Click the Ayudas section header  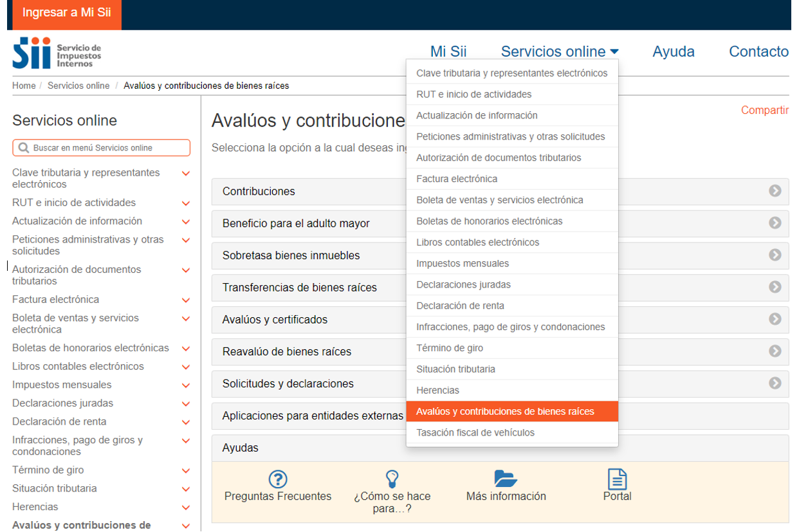(x=500, y=448)
